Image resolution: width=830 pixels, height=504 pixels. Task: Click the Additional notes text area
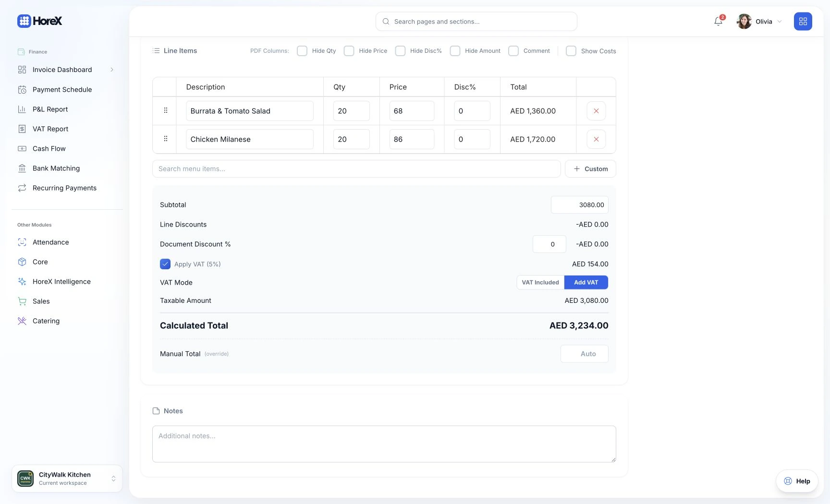(x=384, y=444)
